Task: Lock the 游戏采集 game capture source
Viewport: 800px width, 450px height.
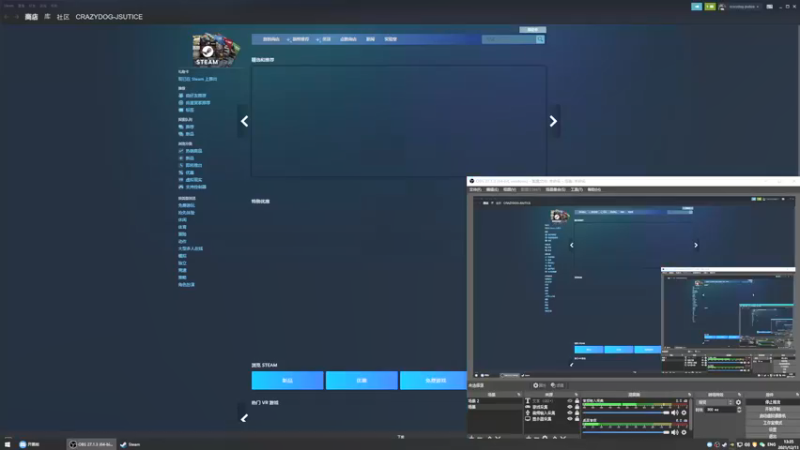Action: point(577,407)
